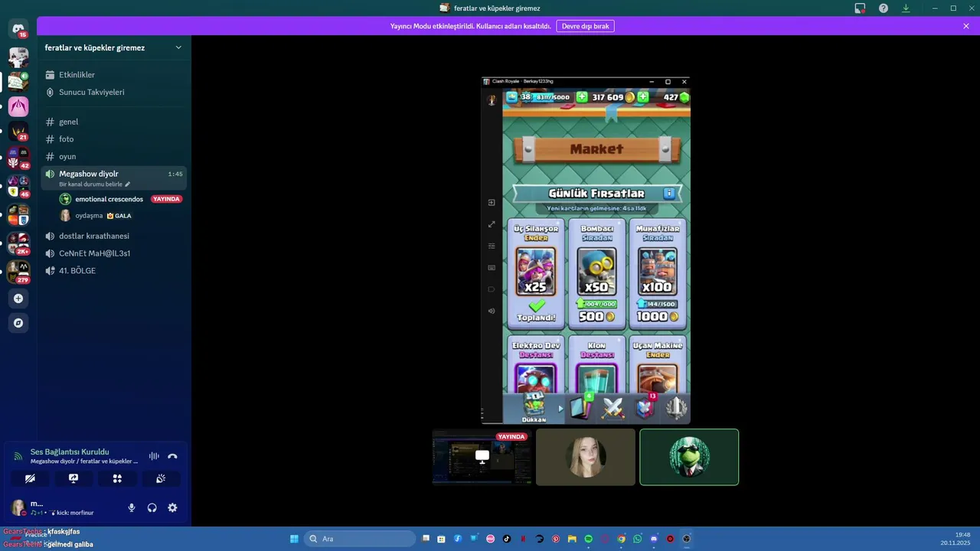Open the inbox icon in title bar
Screen dimensions: 980x551
tap(860, 8)
